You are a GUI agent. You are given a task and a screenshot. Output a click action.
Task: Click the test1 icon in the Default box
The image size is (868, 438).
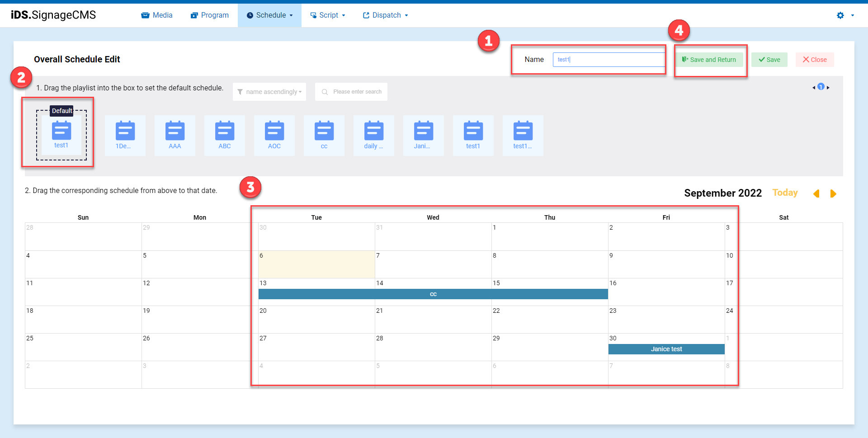(x=61, y=135)
